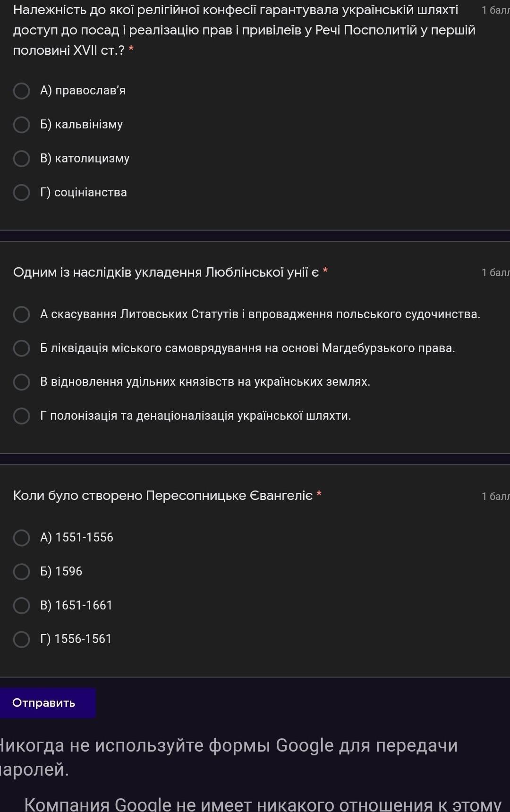Choose ліквідація міського самоврядування option
The image size is (510, 812).
coord(21,348)
